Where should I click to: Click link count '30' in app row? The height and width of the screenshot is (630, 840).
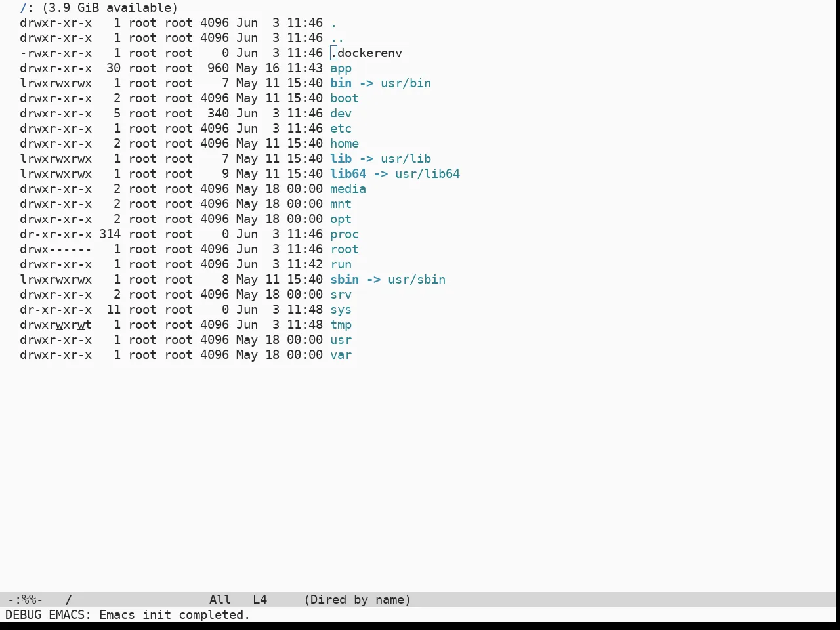tap(114, 68)
